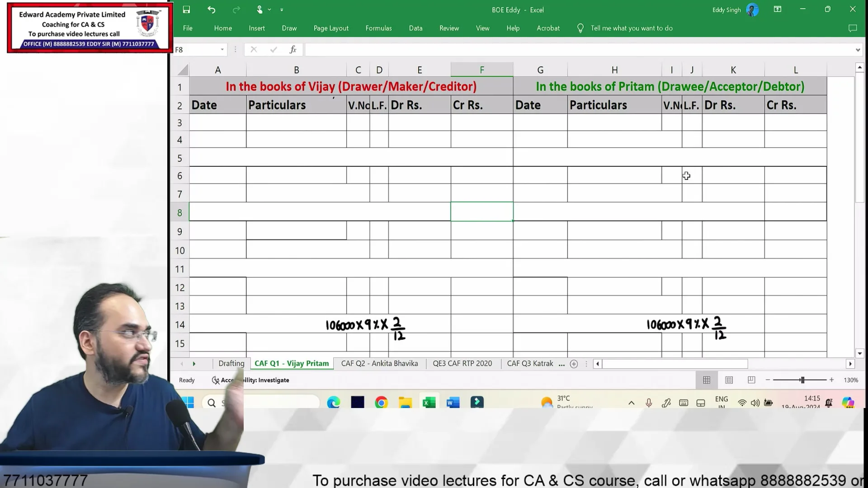Expand the Name Box dropdown arrow
868x488 pixels.
point(222,50)
